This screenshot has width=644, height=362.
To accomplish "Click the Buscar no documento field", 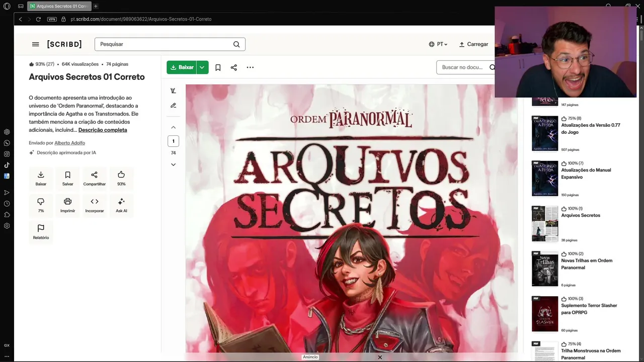I will click(x=465, y=67).
